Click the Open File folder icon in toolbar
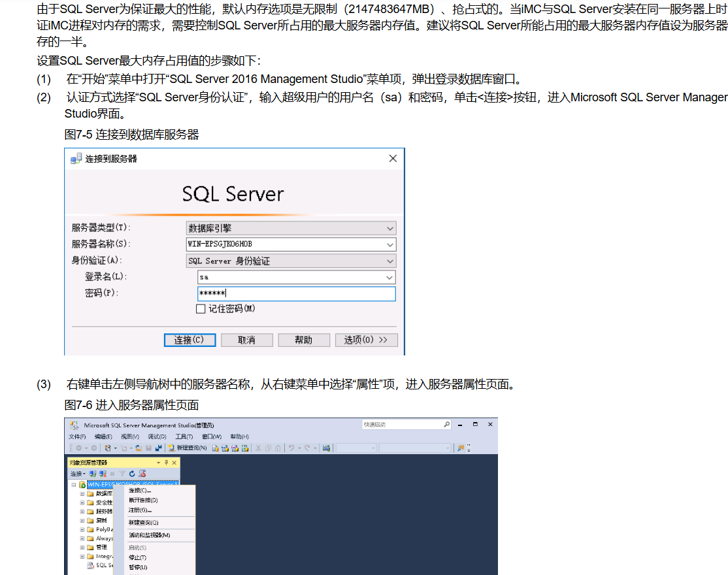The width and height of the screenshot is (728, 575). point(139,448)
